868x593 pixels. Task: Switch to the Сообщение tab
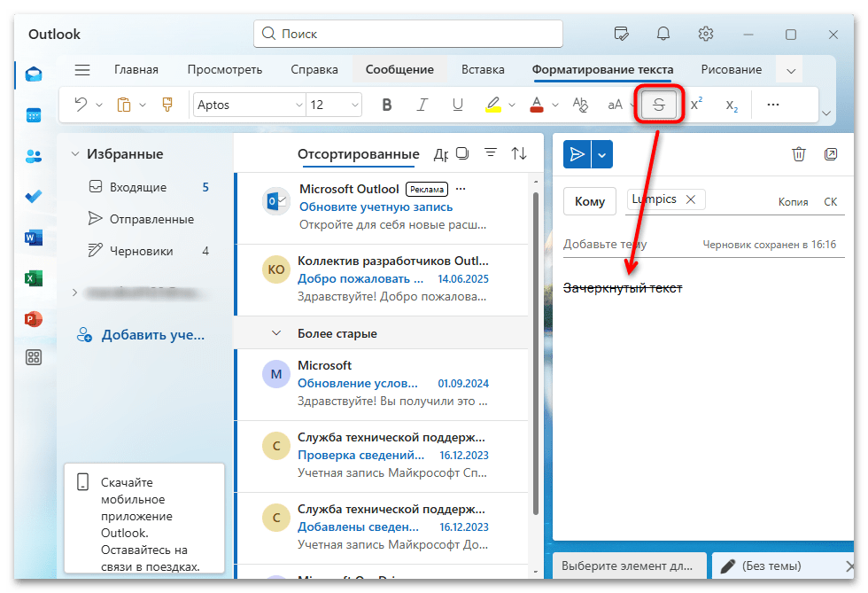coord(399,70)
